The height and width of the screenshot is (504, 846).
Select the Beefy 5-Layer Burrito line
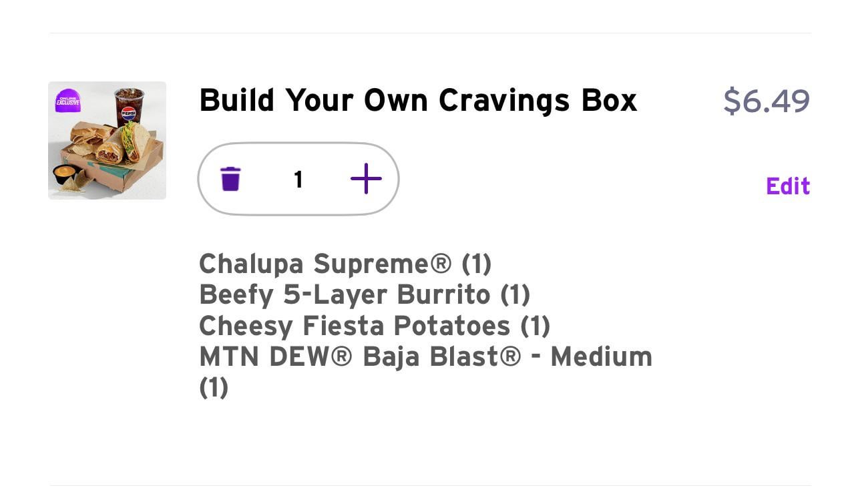coord(365,294)
